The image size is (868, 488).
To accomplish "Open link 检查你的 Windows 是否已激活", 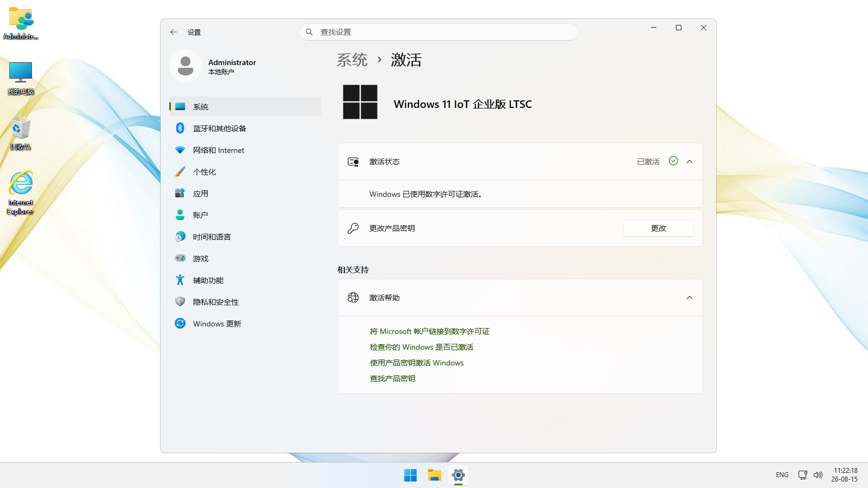I will pos(422,347).
